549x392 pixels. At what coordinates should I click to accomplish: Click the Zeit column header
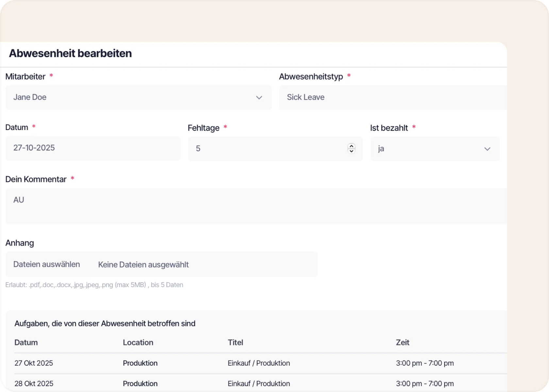403,342
